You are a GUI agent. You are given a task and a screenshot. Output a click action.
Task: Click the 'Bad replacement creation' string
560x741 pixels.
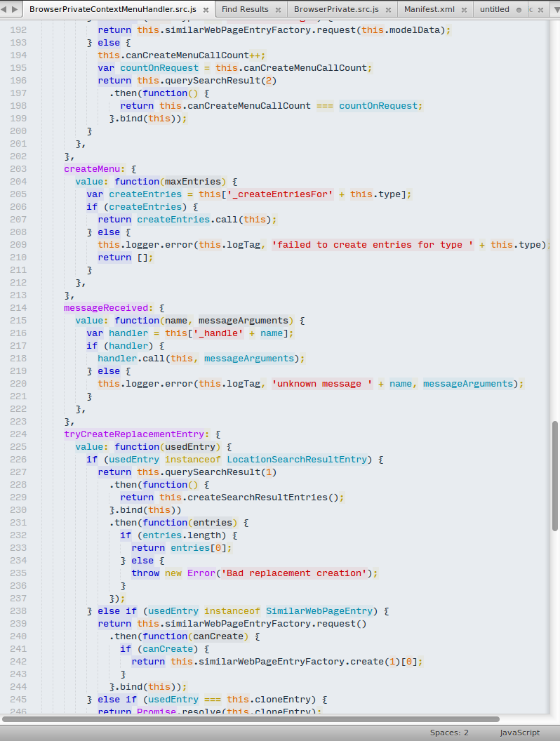(x=296, y=573)
